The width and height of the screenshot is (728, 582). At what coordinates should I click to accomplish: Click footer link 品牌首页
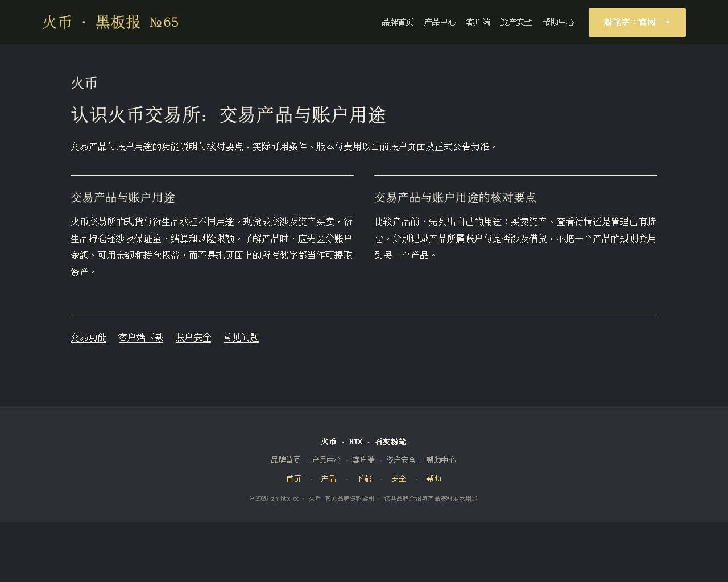[286, 460]
